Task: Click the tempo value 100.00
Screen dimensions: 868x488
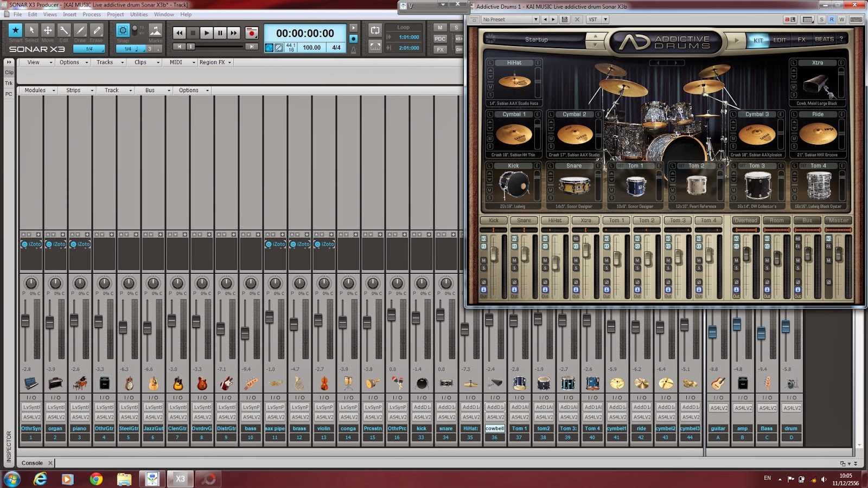Action: tap(311, 48)
